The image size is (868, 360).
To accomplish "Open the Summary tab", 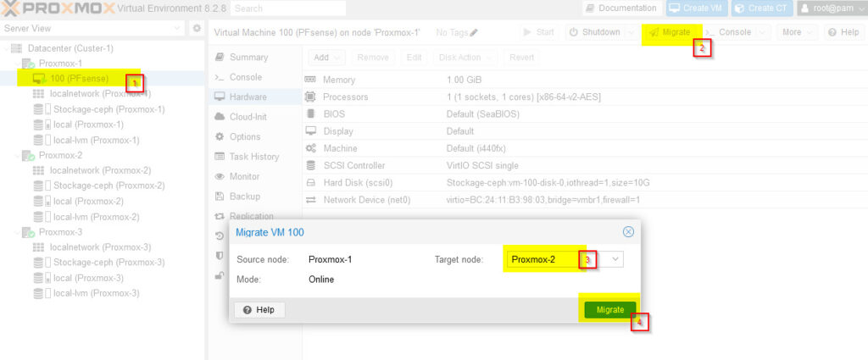I will 248,57.
